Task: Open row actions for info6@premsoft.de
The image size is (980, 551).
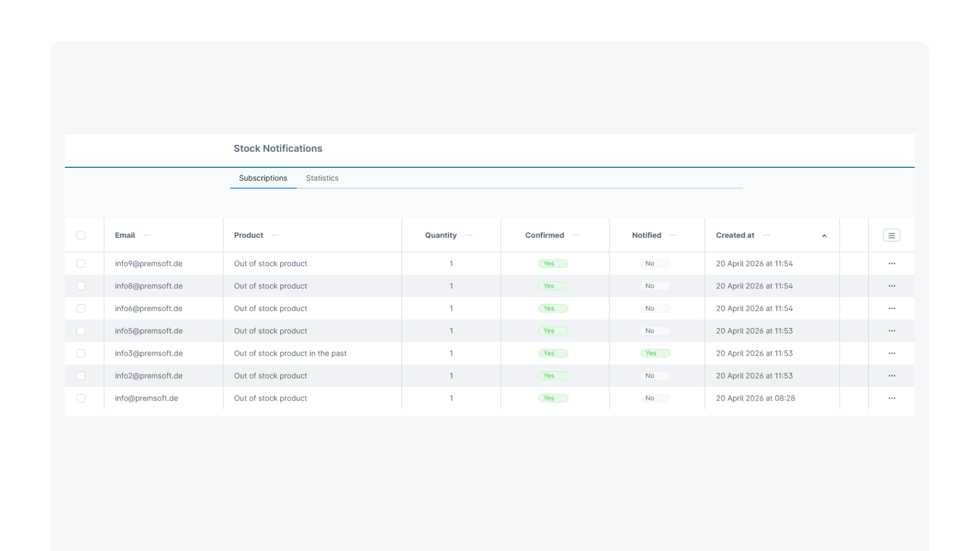Action: (891, 309)
